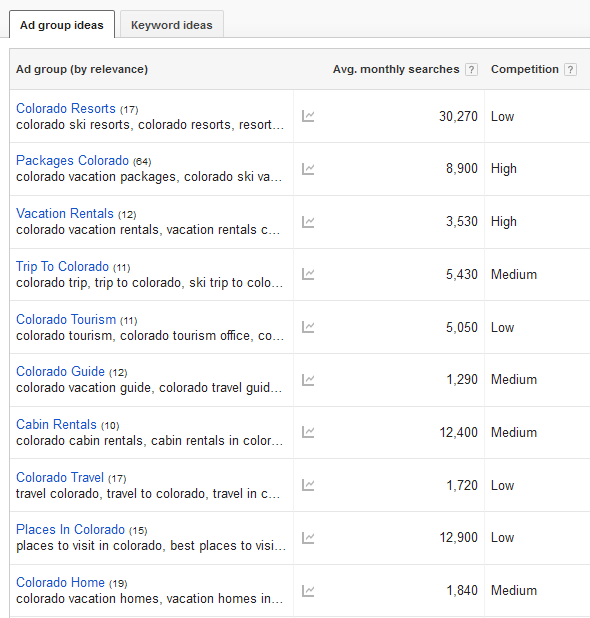Open the Colorado Guide ad group
590x618 pixels.
tap(60, 371)
